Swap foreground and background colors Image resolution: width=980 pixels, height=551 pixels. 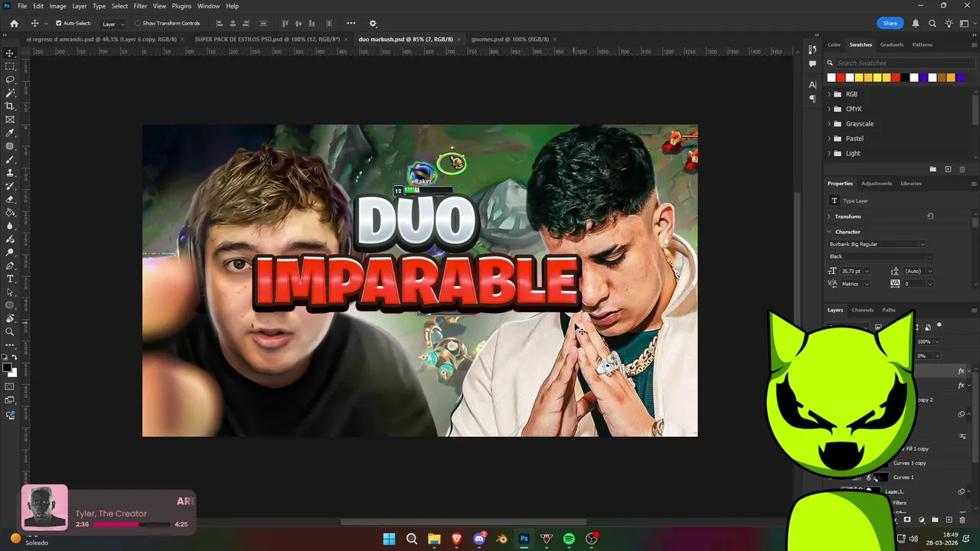(15, 357)
